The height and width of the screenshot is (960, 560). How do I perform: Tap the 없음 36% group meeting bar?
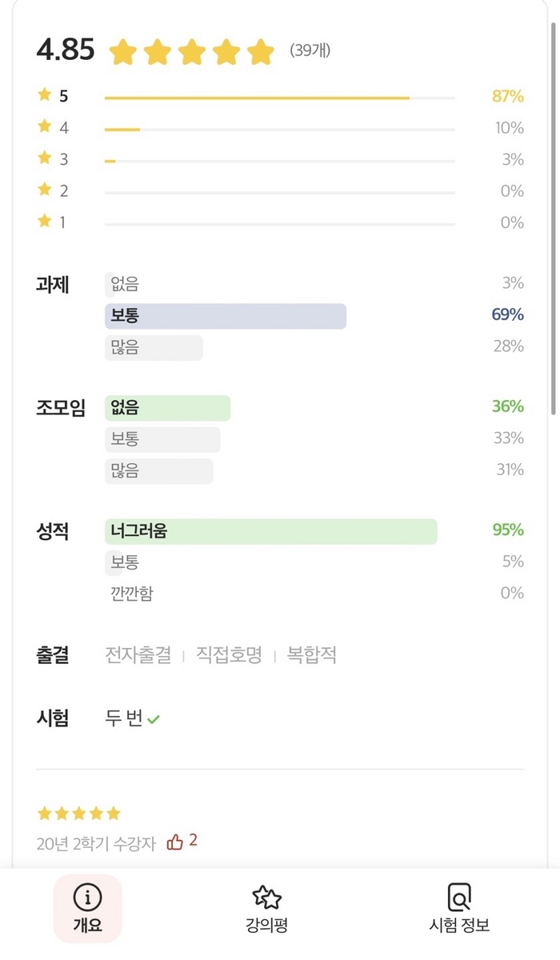click(167, 408)
